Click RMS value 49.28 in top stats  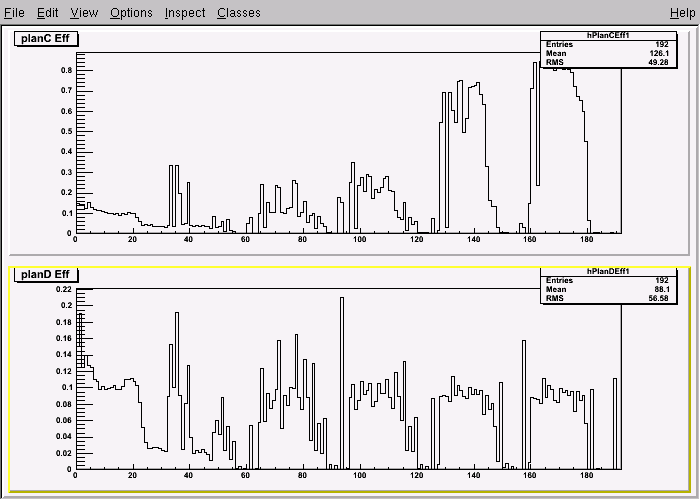(658, 62)
